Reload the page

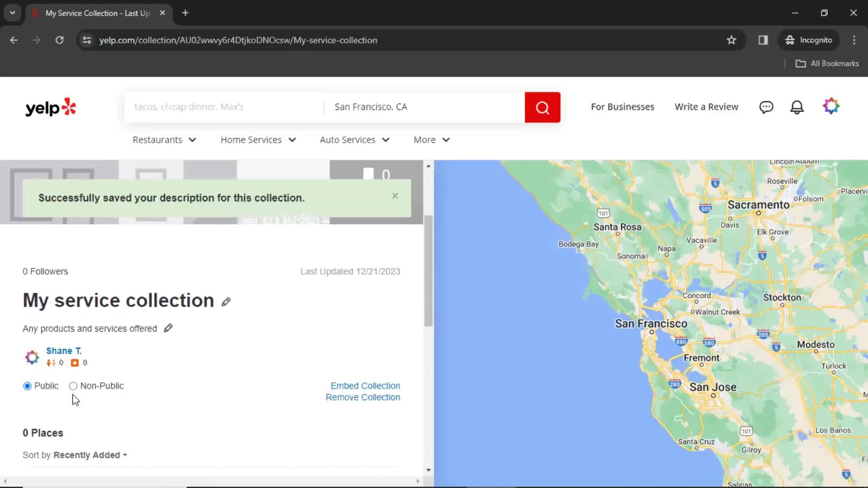point(59,40)
